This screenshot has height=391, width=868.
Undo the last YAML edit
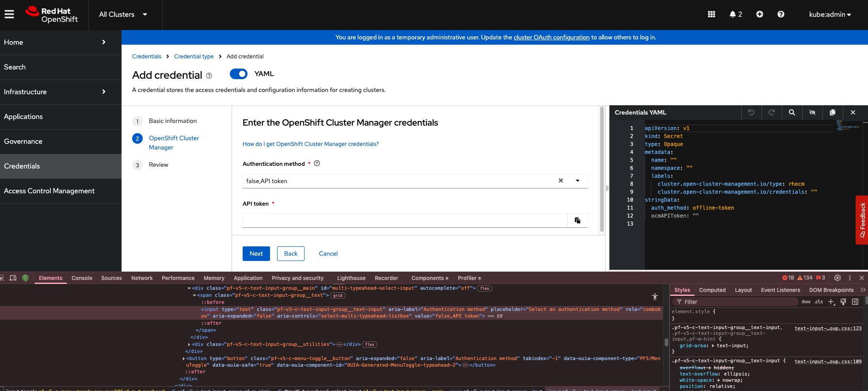point(751,112)
